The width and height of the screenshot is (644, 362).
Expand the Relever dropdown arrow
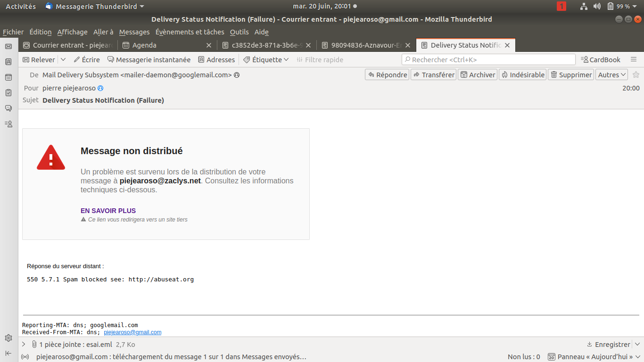pos(63,60)
